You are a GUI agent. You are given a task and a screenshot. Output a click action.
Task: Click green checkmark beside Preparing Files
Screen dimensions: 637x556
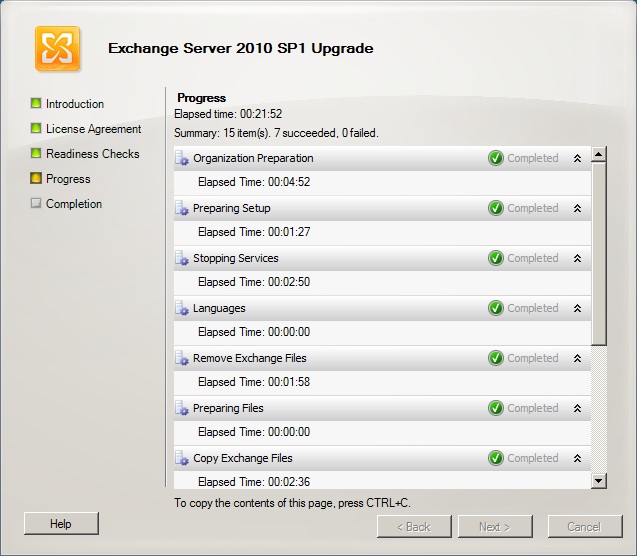(495, 408)
